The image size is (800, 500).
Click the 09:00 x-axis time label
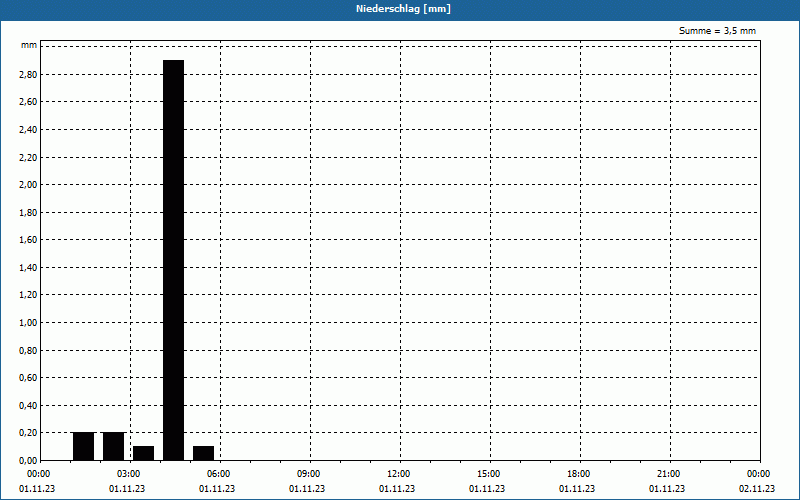[309, 474]
